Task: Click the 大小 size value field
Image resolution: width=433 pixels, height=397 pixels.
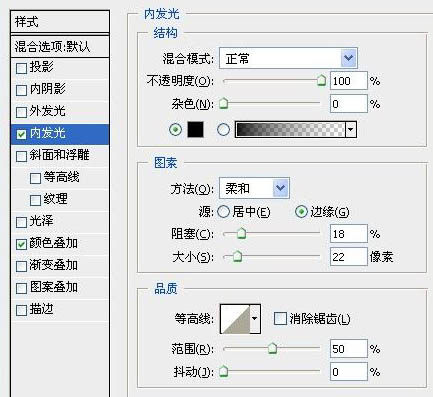Action: [x=349, y=257]
